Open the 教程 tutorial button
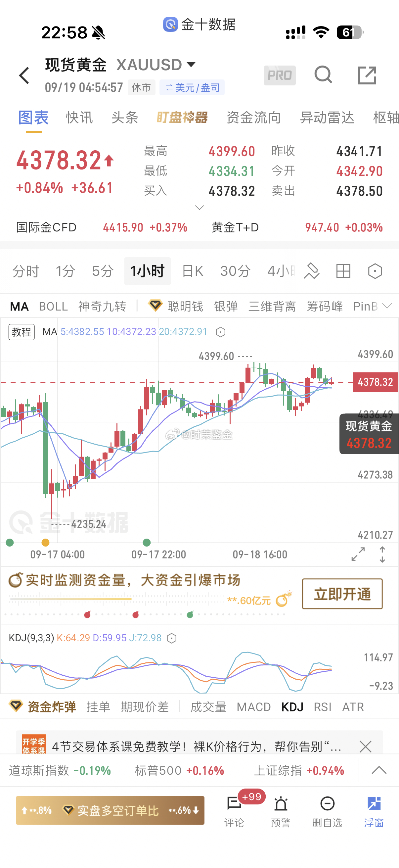 tap(22, 332)
